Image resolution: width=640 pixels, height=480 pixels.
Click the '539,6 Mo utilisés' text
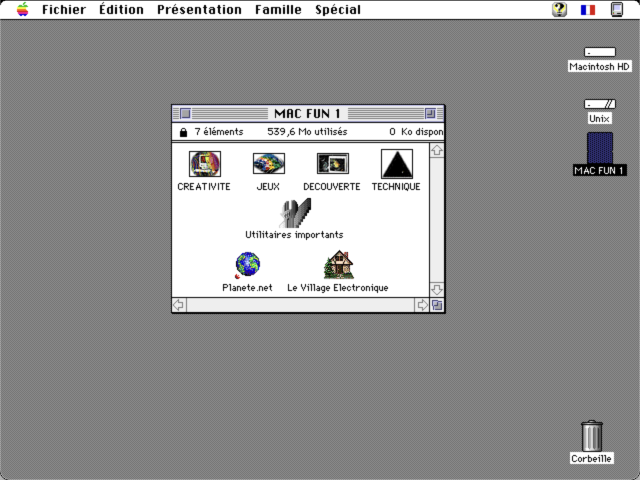(307, 132)
